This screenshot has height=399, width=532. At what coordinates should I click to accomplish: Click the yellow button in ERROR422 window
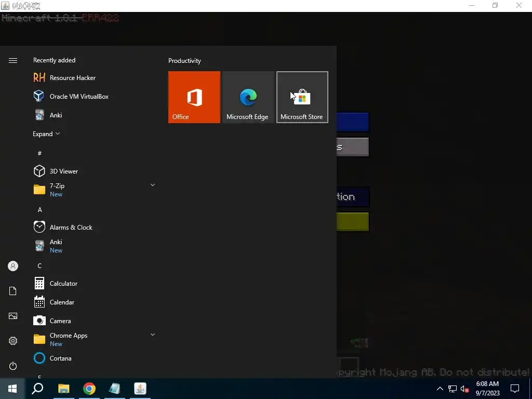click(353, 222)
